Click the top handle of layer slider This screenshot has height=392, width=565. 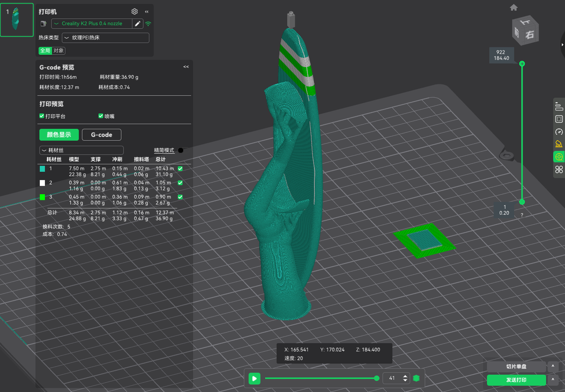tap(522, 64)
